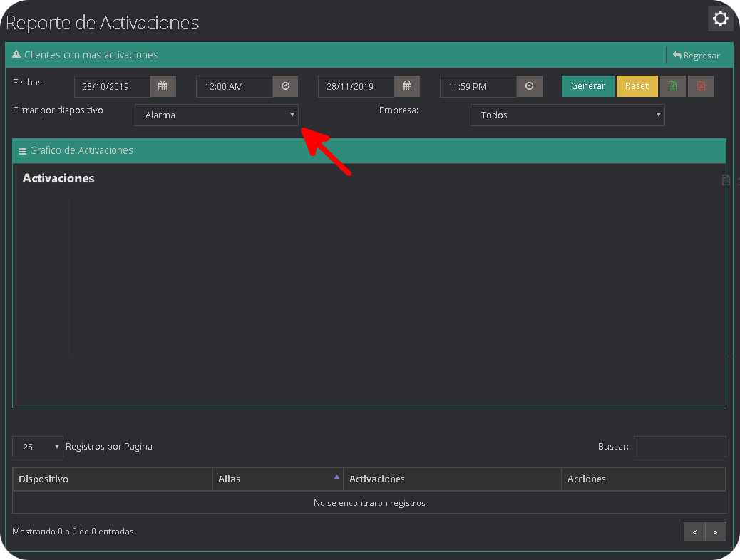This screenshot has height=560, width=740.
Task: Open calendar picker for end date
Action: 406,86
